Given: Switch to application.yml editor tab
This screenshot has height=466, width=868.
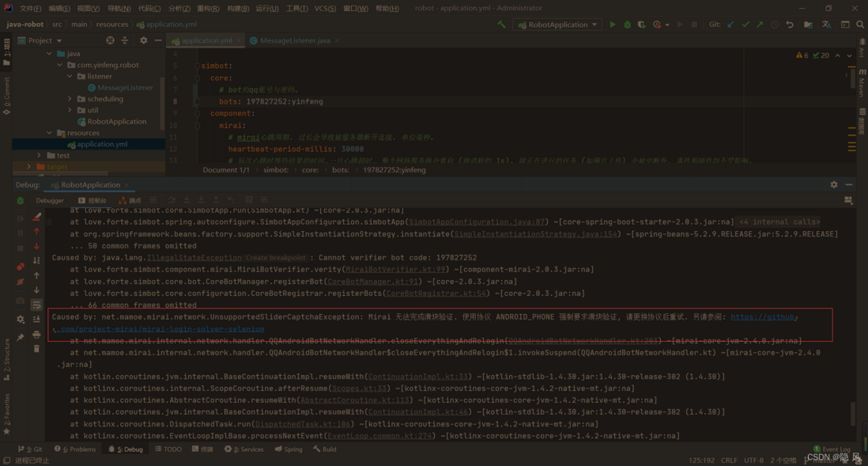Looking at the screenshot, I should (x=206, y=40).
